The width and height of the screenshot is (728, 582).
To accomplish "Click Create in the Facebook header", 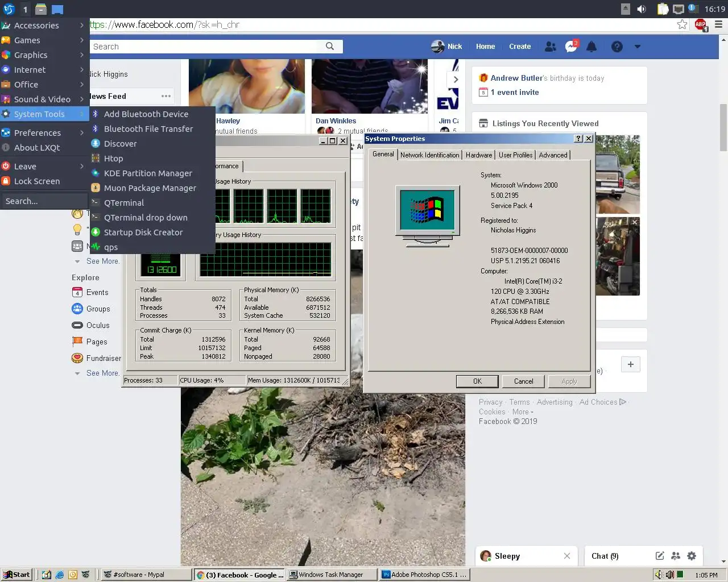I will (x=520, y=47).
